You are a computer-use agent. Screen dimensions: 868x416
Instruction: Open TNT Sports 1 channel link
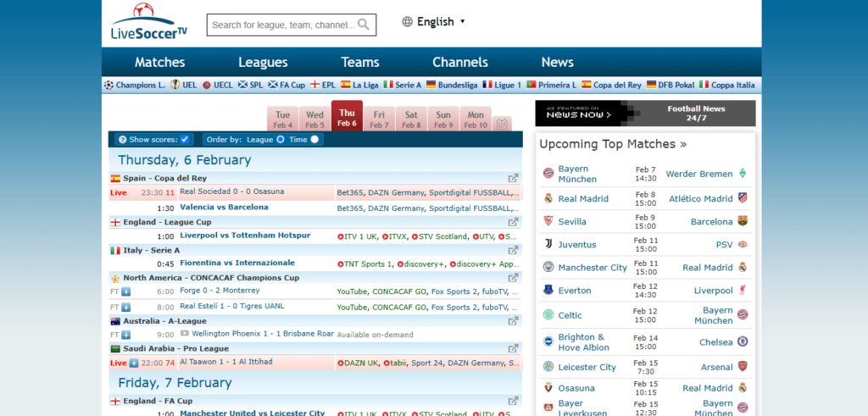coord(364,264)
